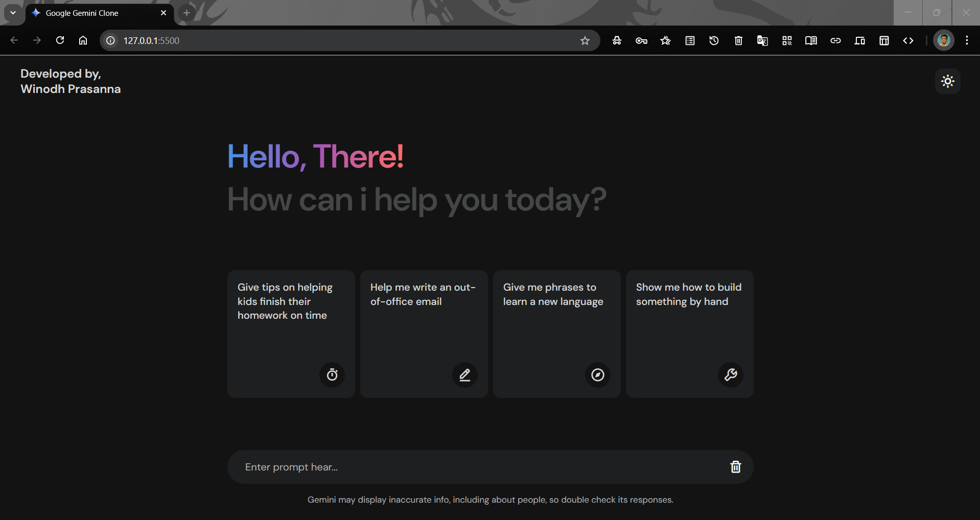Image resolution: width=980 pixels, height=520 pixels.
Task: Close the Google Gemini Clone tab
Action: [x=164, y=13]
